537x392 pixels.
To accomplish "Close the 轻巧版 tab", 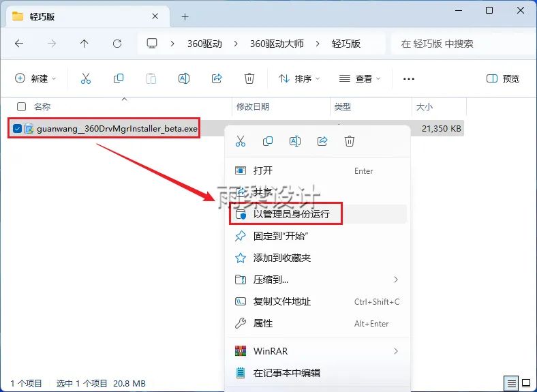I will click(155, 16).
